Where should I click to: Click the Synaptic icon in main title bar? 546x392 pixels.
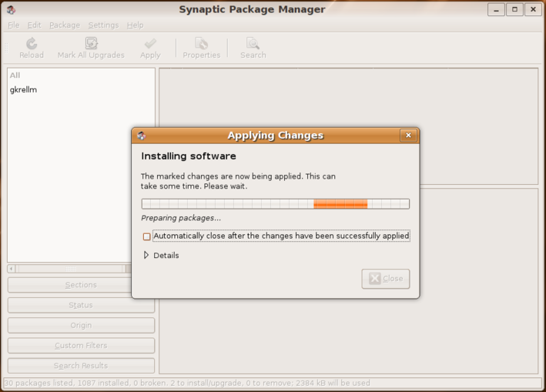click(x=11, y=9)
